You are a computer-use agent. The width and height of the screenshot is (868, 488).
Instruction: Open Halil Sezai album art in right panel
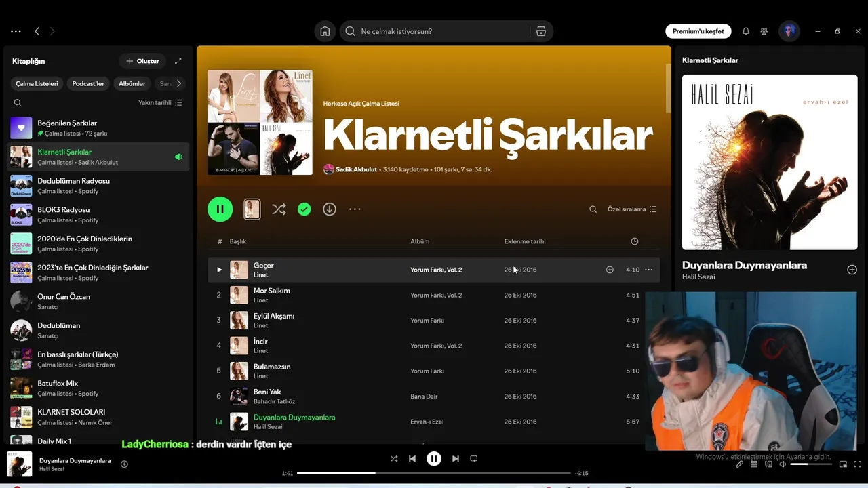[x=770, y=162]
